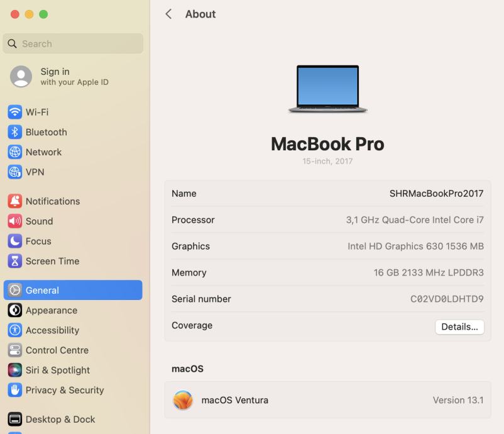504x434 pixels.
Task: Close the window with red button
Action: tap(15, 14)
